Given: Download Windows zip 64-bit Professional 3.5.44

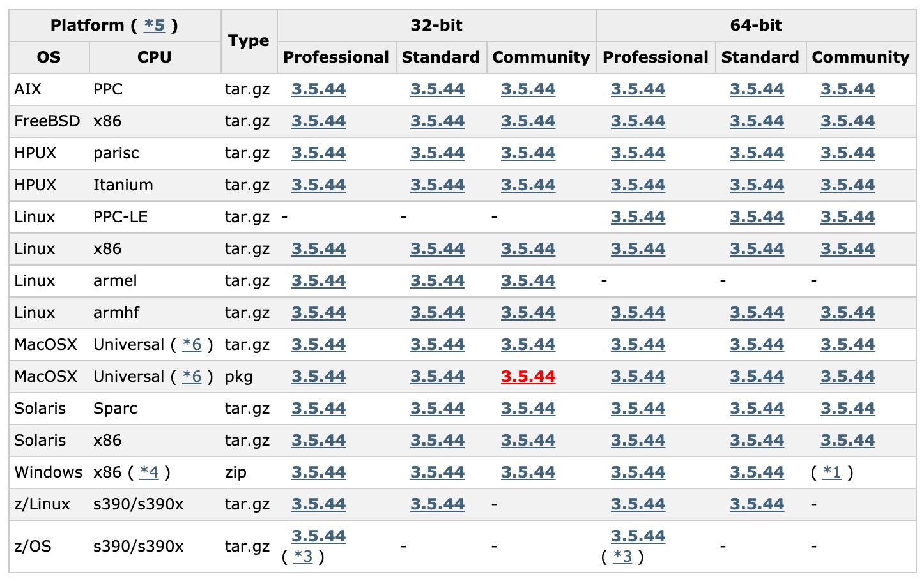Looking at the screenshot, I should click(x=638, y=472).
